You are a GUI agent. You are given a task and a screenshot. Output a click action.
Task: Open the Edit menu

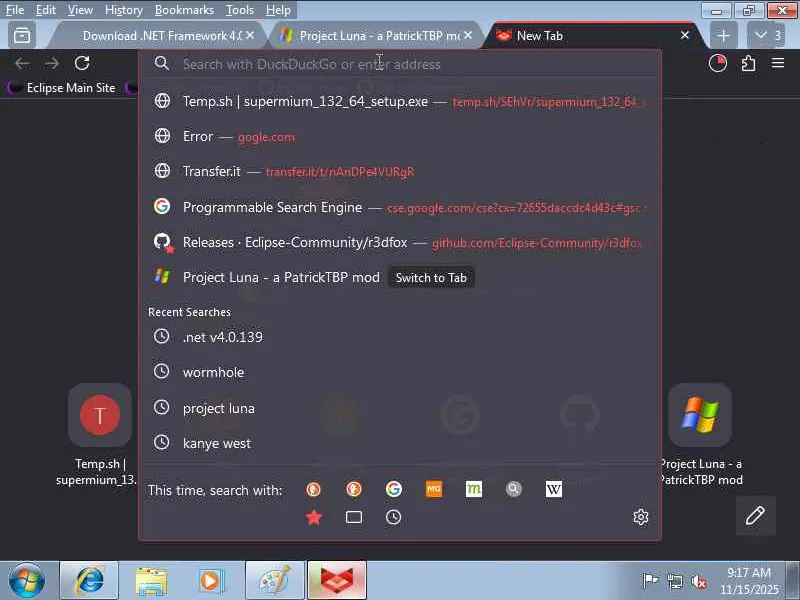pos(45,10)
